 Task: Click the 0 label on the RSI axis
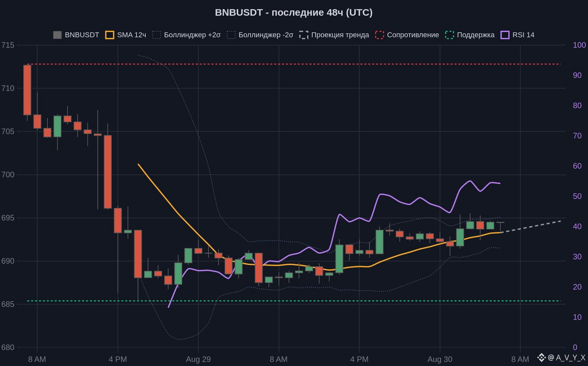tap(575, 347)
